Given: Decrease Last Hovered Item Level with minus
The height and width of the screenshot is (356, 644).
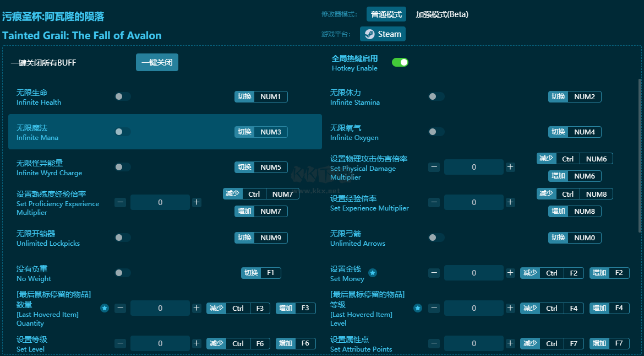Looking at the screenshot, I should [434, 308].
